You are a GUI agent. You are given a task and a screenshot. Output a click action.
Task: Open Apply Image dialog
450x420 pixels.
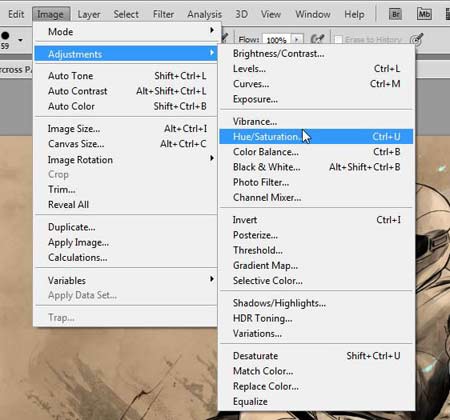coord(126,242)
